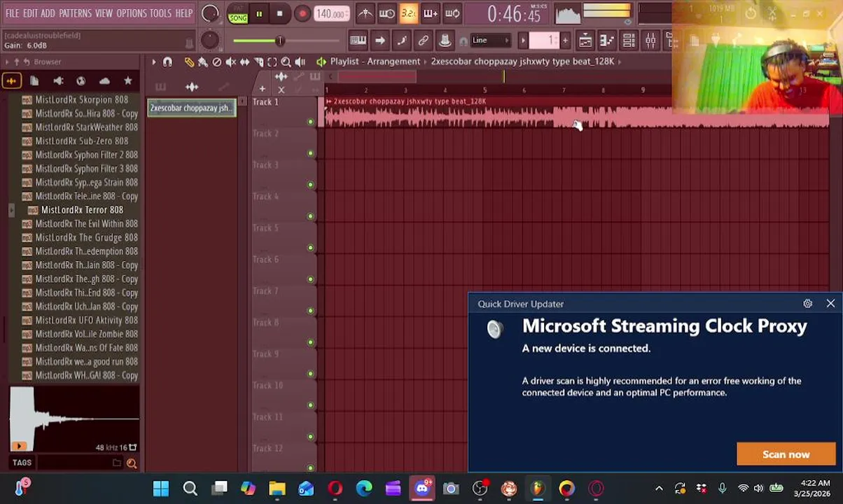
Task: Select the playlist Delete tool
Action: (217, 62)
